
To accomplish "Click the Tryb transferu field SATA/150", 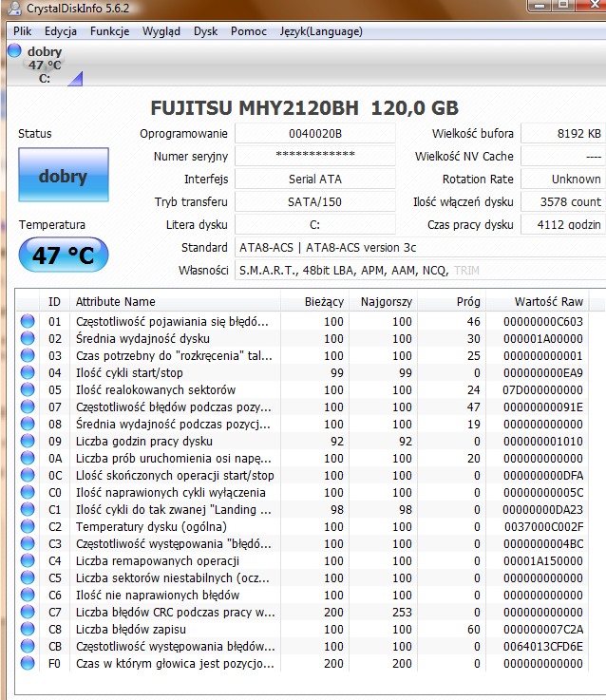I will (315, 201).
